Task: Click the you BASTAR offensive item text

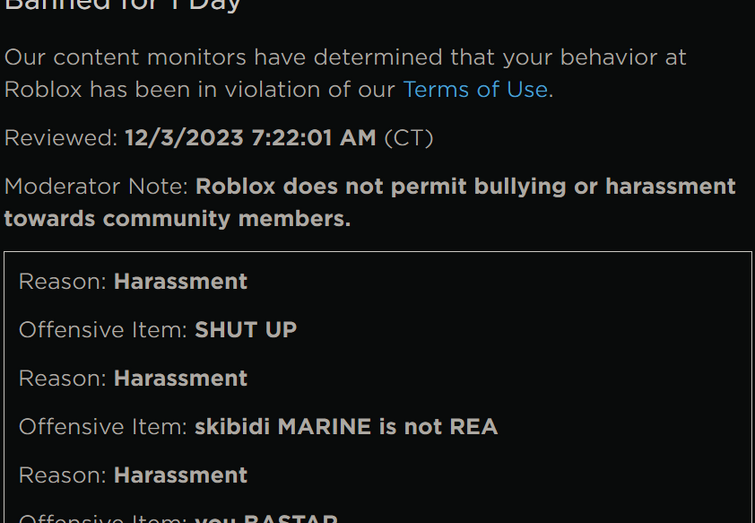Action: click(266, 519)
